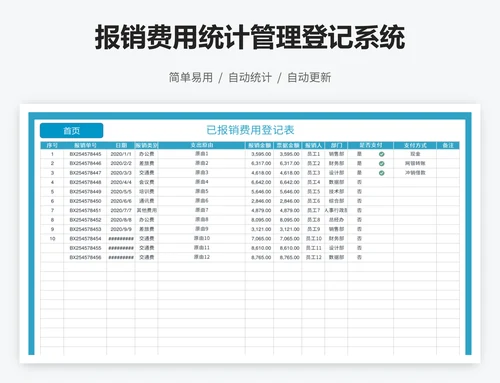The height and width of the screenshot is (383, 500).
Task: Click the 网银转账 payment method cell
Action: tap(415, 163)
